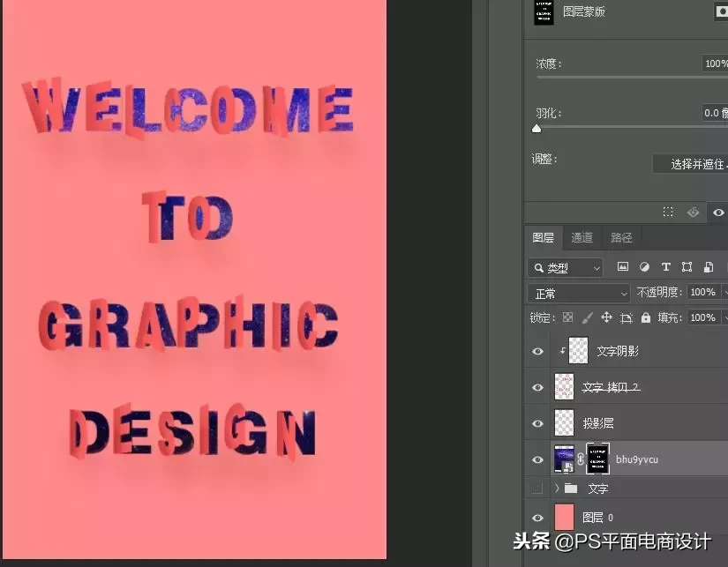Click the pixel layer filter icon
The width and height of the screenshot is (728, 567).
[623, 267]
